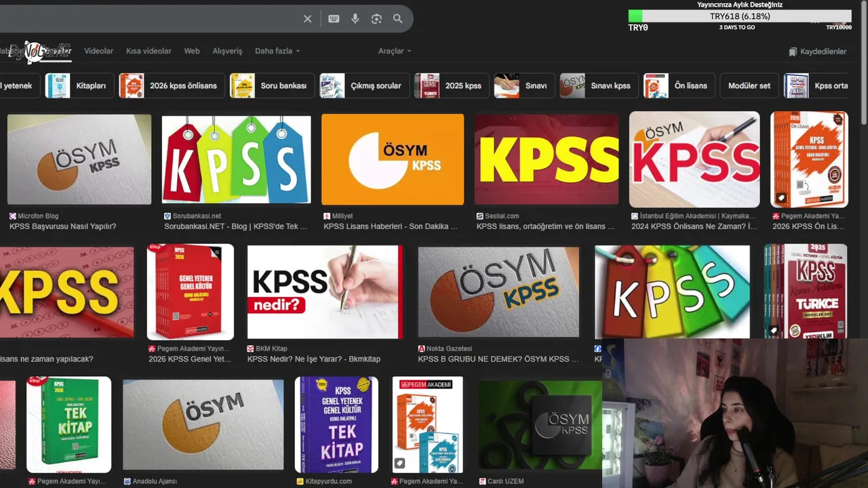Open the Anadolu Ajansı ÖSYM logo image
This screenshot has height=488, width=868.
(203, 425)
